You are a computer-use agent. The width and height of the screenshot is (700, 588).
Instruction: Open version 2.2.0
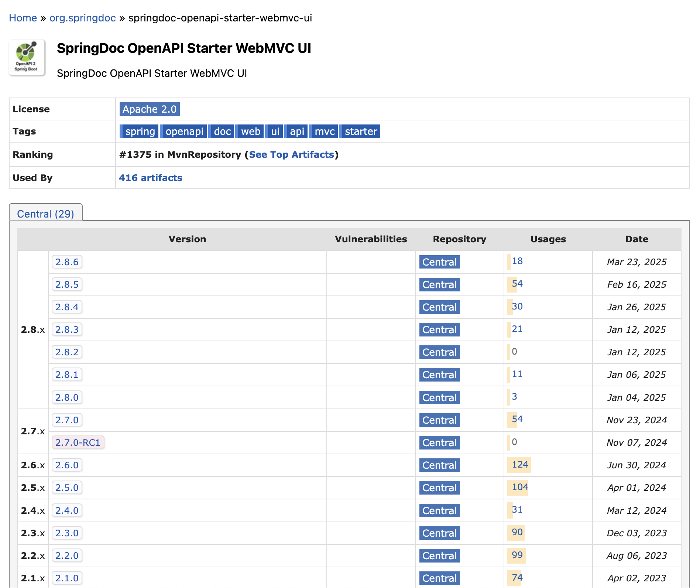tap(67, 555)
